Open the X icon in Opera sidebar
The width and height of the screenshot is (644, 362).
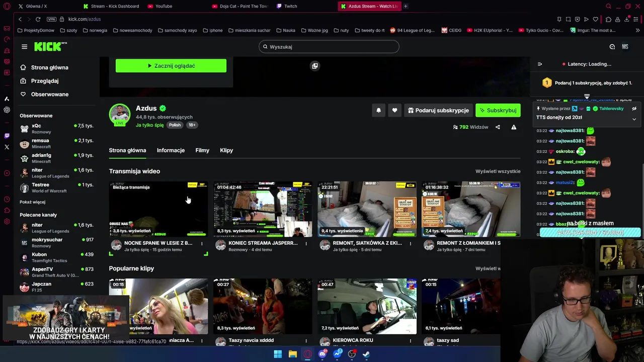tap(7, 147)
